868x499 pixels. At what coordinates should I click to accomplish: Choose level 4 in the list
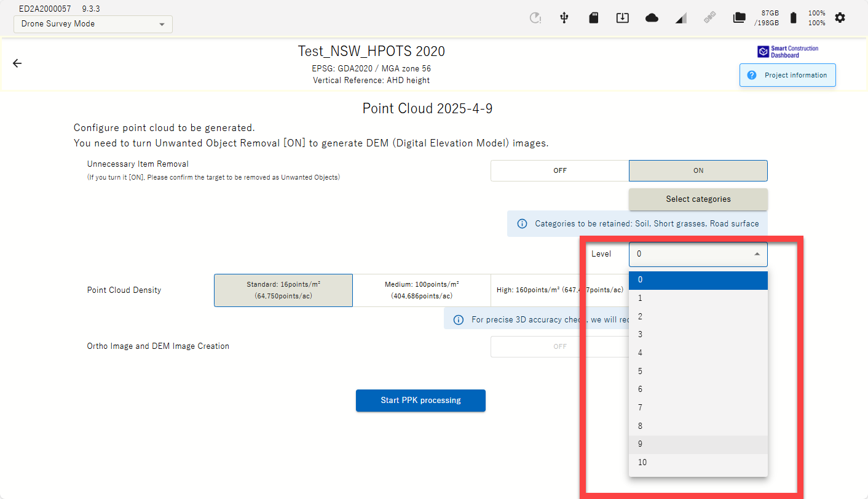point(698,353)
